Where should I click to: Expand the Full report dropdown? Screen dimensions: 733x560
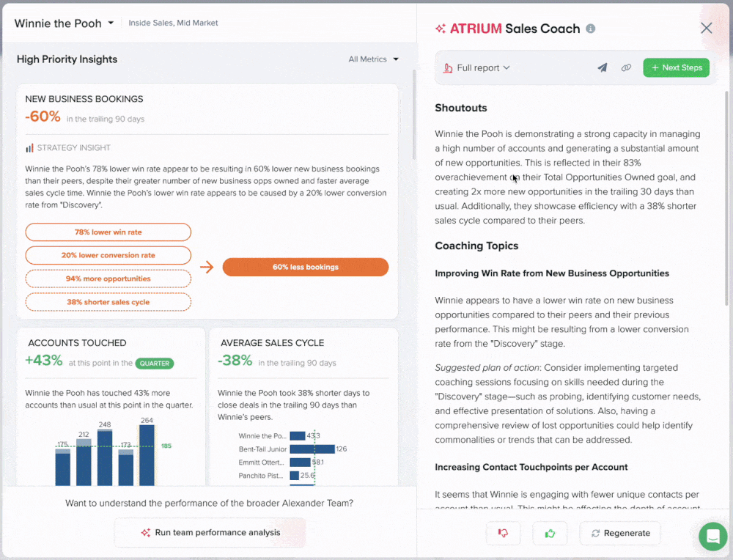483,67
